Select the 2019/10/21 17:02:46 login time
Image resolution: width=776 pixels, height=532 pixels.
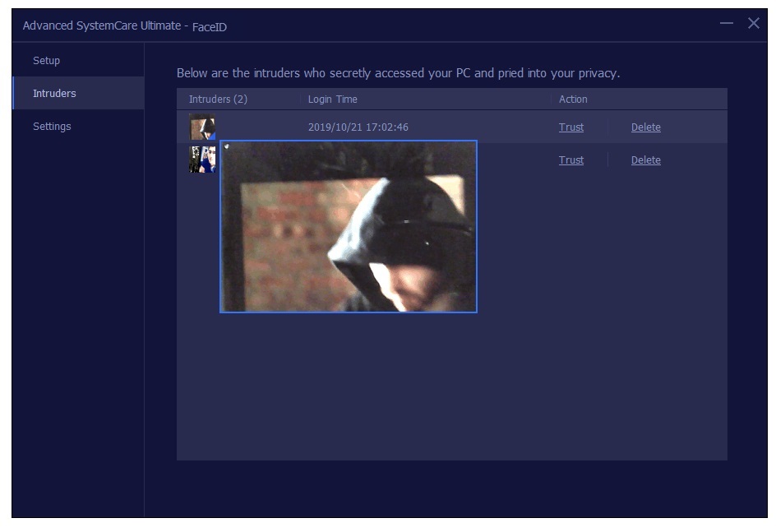coord(358,127)
